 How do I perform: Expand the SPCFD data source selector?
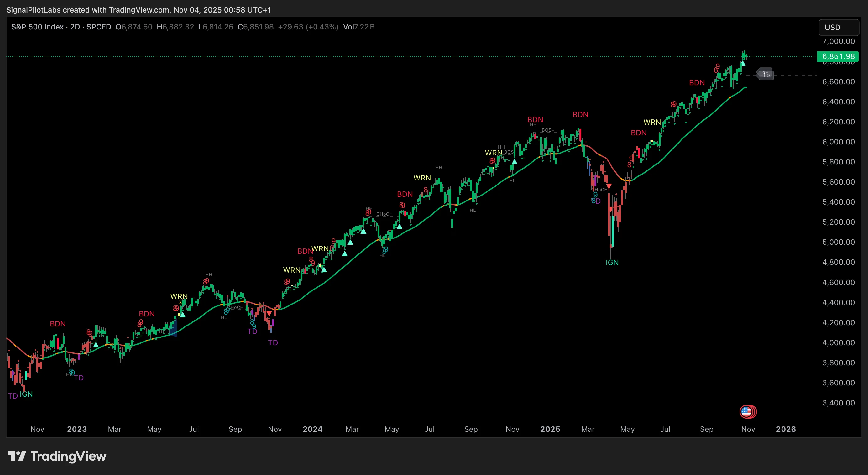click(99, 27)
